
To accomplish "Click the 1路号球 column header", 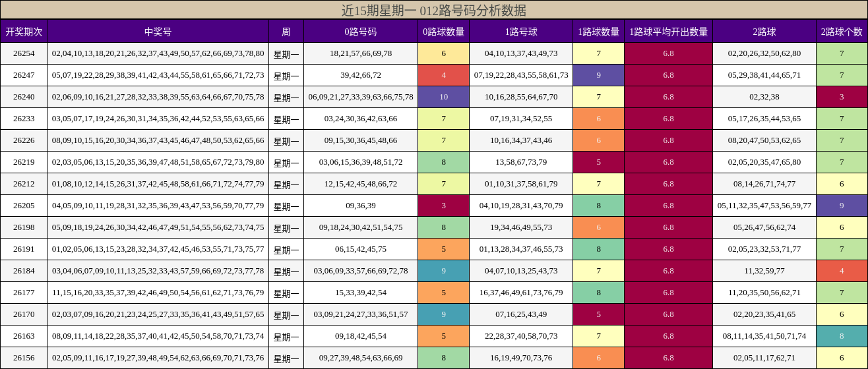I will point(521,32).
